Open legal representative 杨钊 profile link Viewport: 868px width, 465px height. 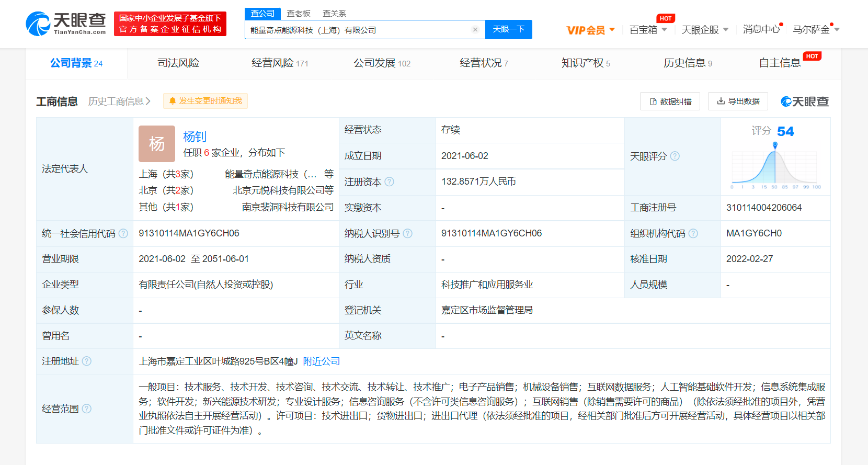pos(195,137)
